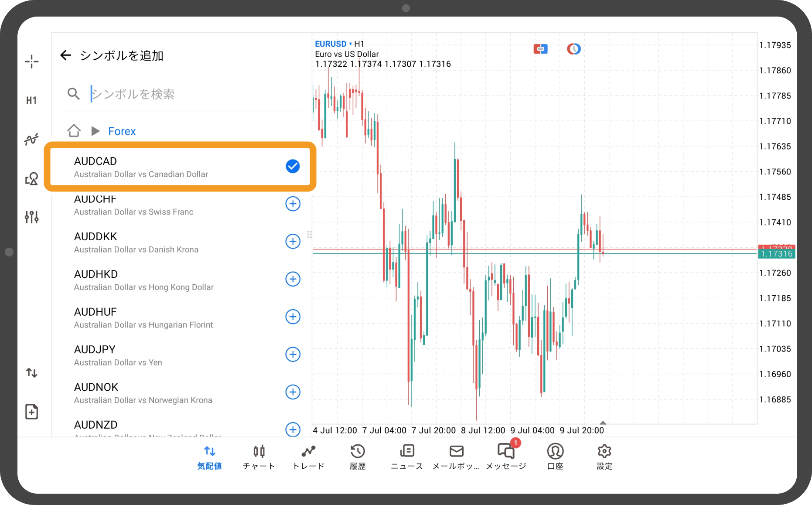812x505 pixels.
Task: Open chart settings sliders icon
Action: click(x=31, y=217)
